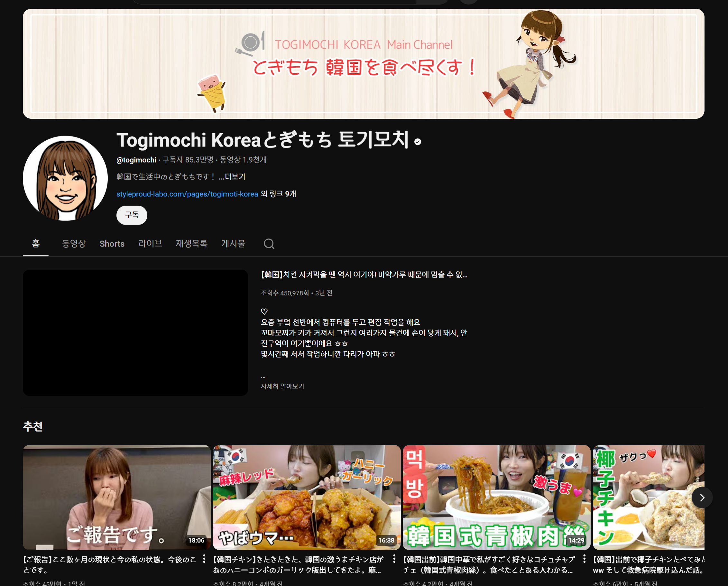Expand video description via 자세히 알아보기
Image resolution: width=728 pixels, height=586 pixels.
click(x=282, y=386)
